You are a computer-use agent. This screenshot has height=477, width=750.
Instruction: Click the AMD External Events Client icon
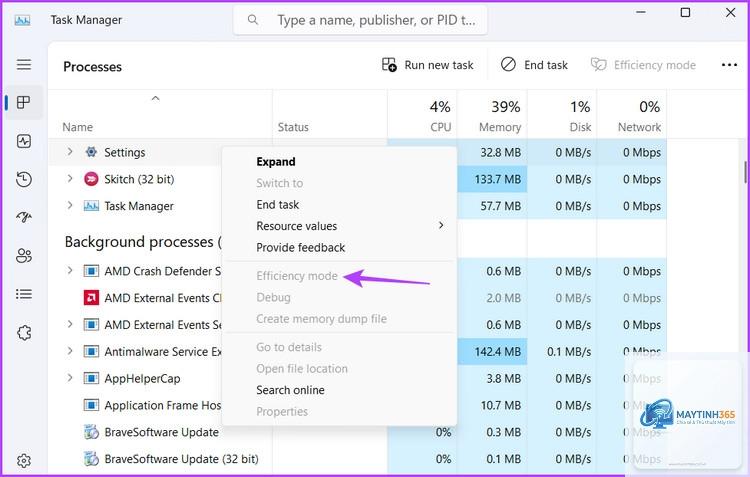(x=91, y=298)
